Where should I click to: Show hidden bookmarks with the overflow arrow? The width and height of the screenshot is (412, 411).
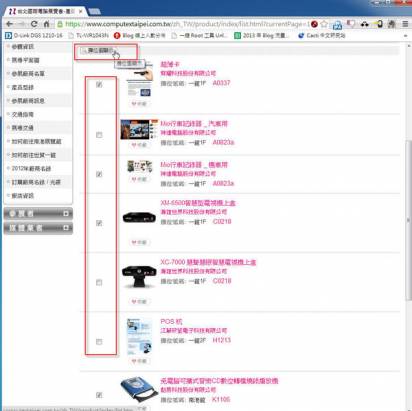[x=405, y=35]
